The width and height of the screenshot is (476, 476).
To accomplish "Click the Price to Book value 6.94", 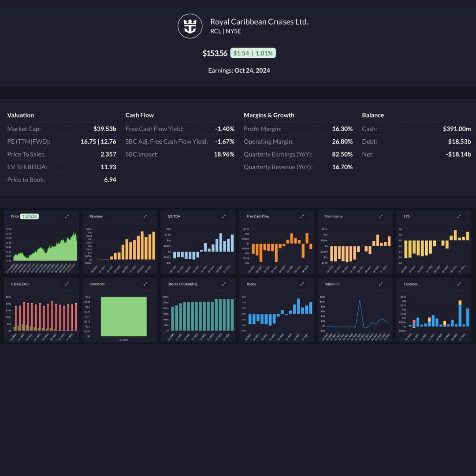I will pyautogui.click(x=110, y=180).
